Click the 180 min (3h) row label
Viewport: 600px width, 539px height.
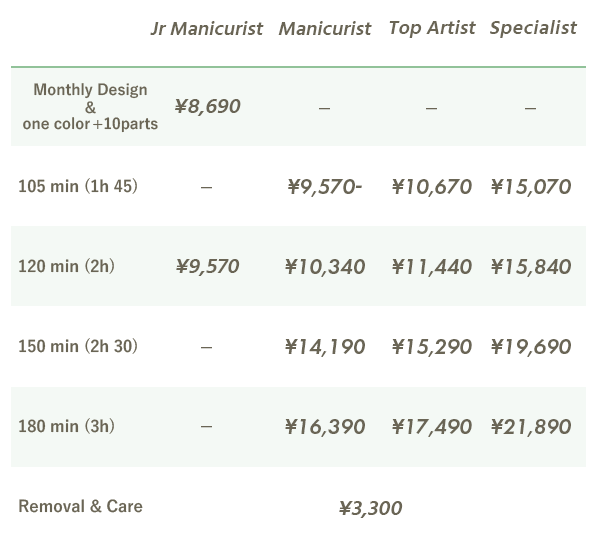point(66,426)
